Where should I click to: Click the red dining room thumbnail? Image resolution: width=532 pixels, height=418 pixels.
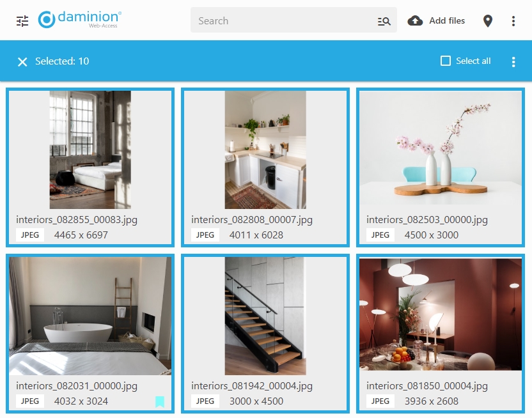[x=441, y=314]
